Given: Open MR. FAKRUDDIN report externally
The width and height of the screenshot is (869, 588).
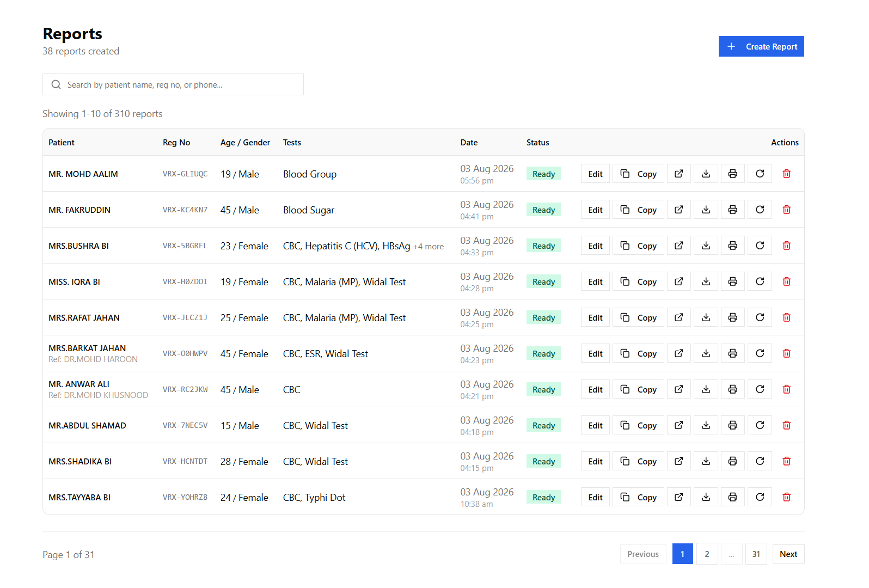Looking at the screenshot, I should [679, 210].
